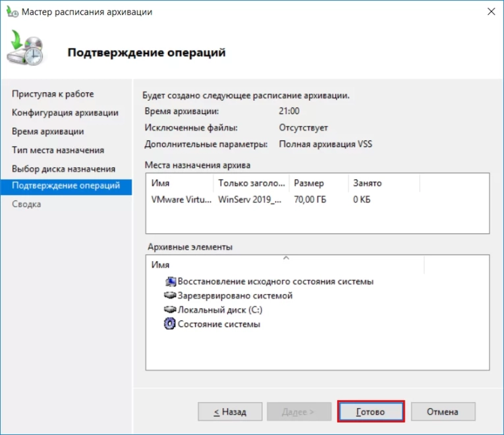504x435 pixels.
Task: Close the backup schedule wizard window
Action: tap(490, 12)
